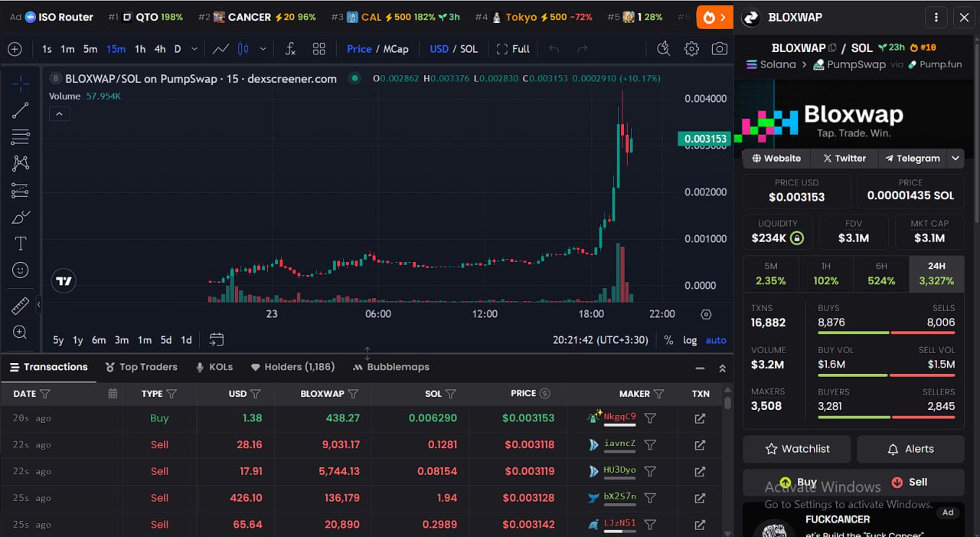Expand the transactions panel with double chevron
This screenshot has width=980, height=537.
[722, 368]
